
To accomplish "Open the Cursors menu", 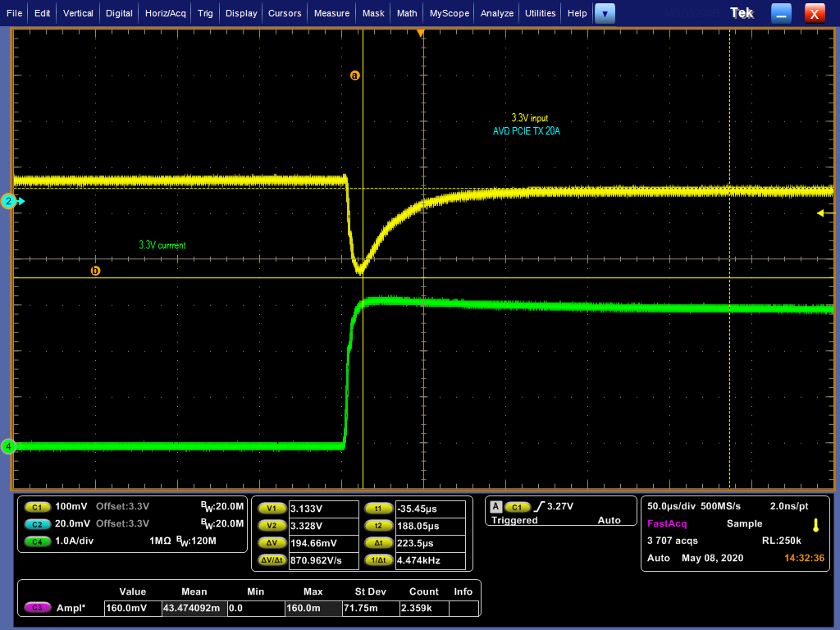I will pyautogui.click(x=285, y=13).
